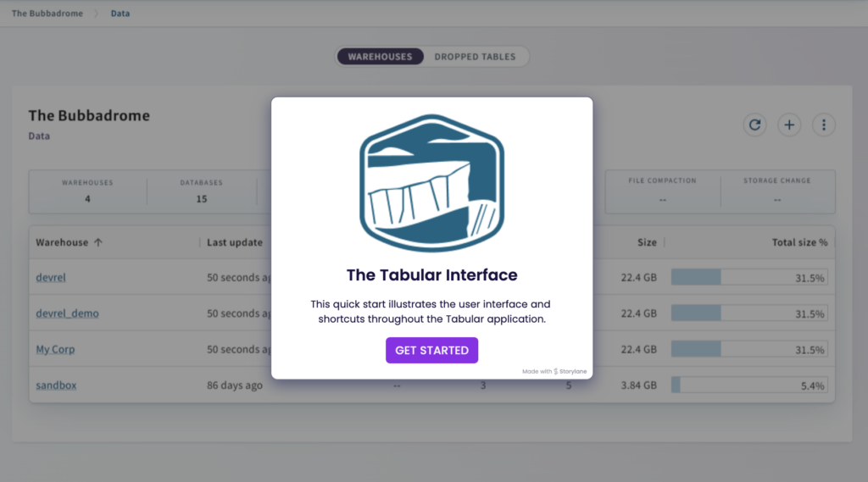Screen dimensions: 868x482
Task: Click the breadcrumb chevron separator
Action: pyautogui.click(x=97, y=14)
